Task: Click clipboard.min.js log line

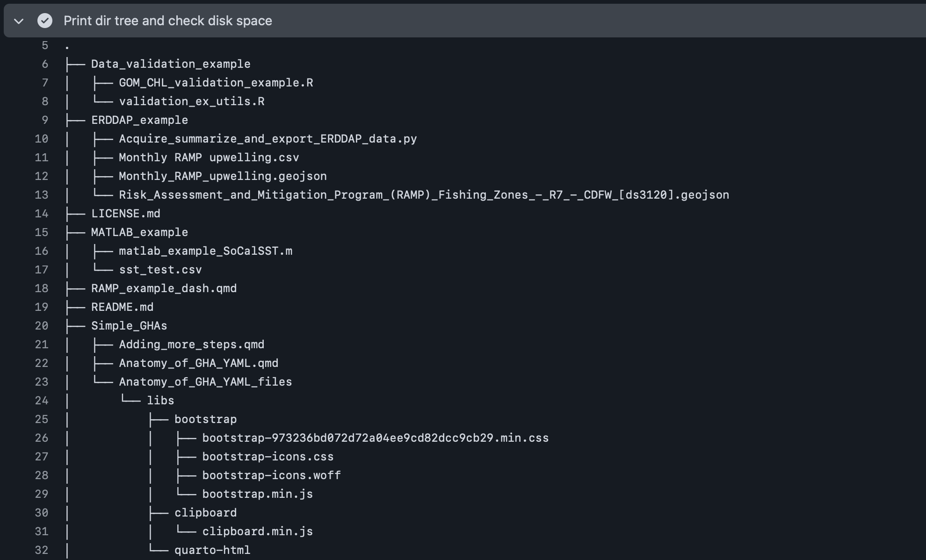Action: tap(257, 531)
